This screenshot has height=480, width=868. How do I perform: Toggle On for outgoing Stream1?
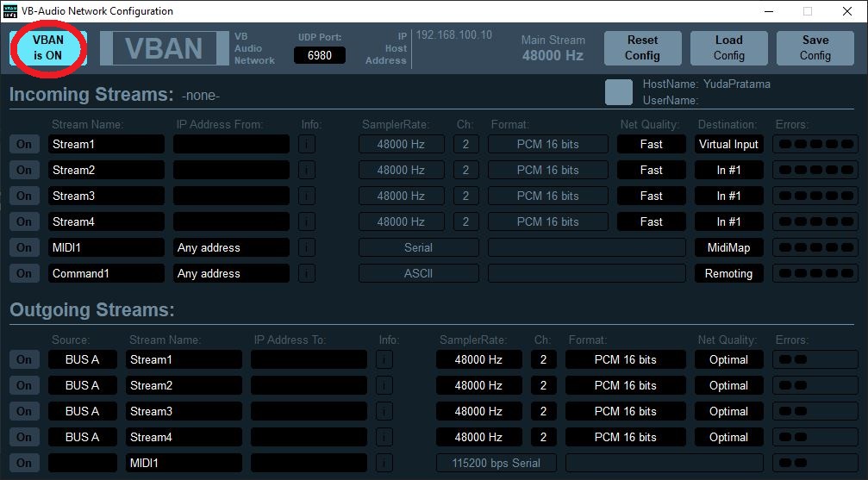coord(24,359)
